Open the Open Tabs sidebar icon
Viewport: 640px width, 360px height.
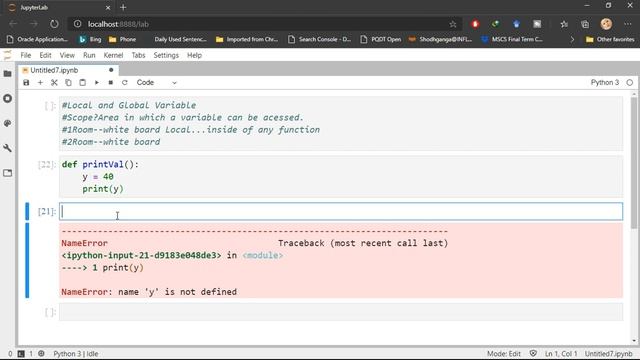pyautogui.click(x=7, y=173)
